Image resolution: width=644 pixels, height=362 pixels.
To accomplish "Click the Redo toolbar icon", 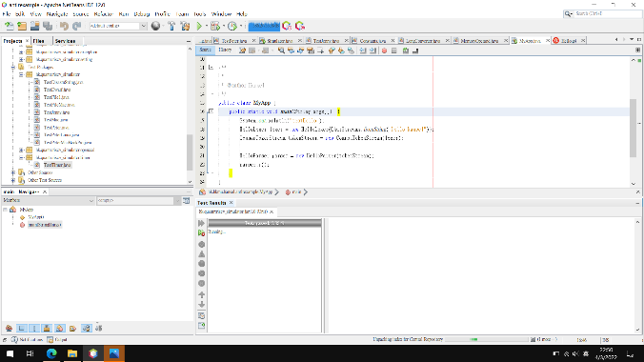I will (77, 26).
